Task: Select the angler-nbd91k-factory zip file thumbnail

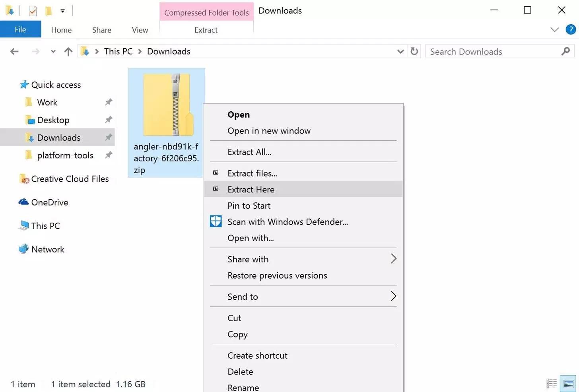Action: point(166,104)
